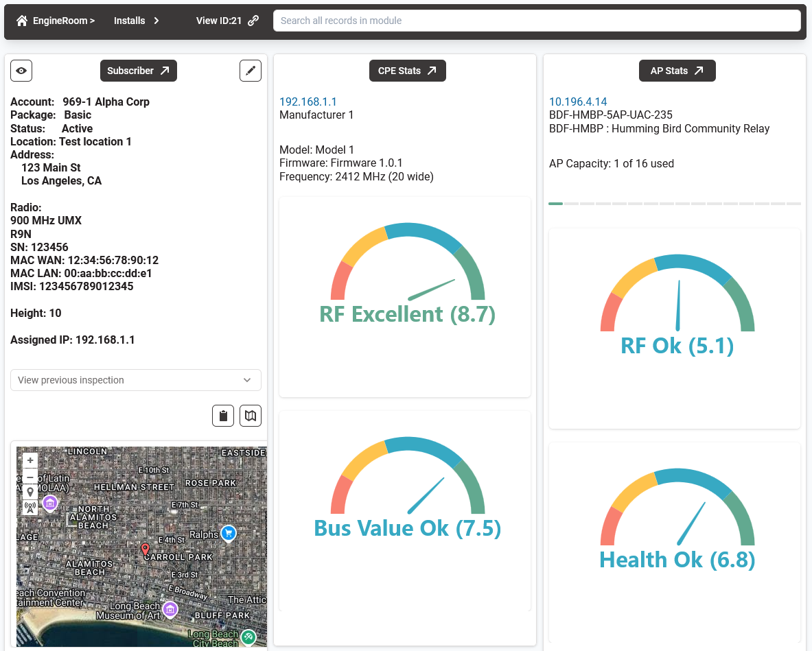The image size is (812, 651).
Task: Click the AP Capacity progress bar
Action: [675, 204]
